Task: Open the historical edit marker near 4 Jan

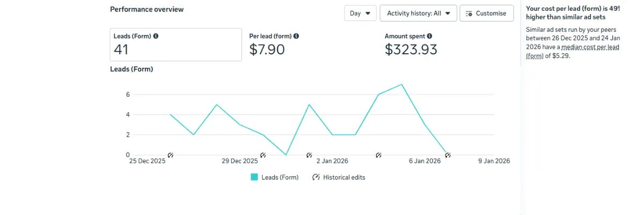Action: (x=378, y=155)
